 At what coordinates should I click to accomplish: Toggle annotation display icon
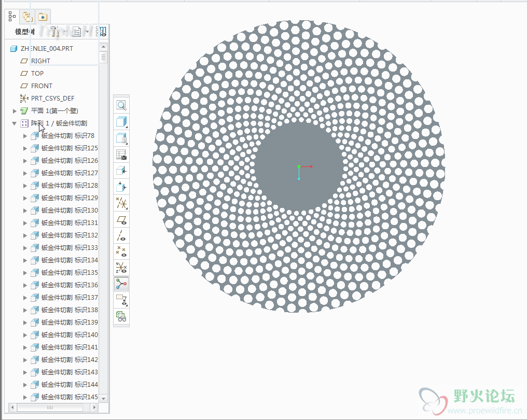[x=121, y=300]
